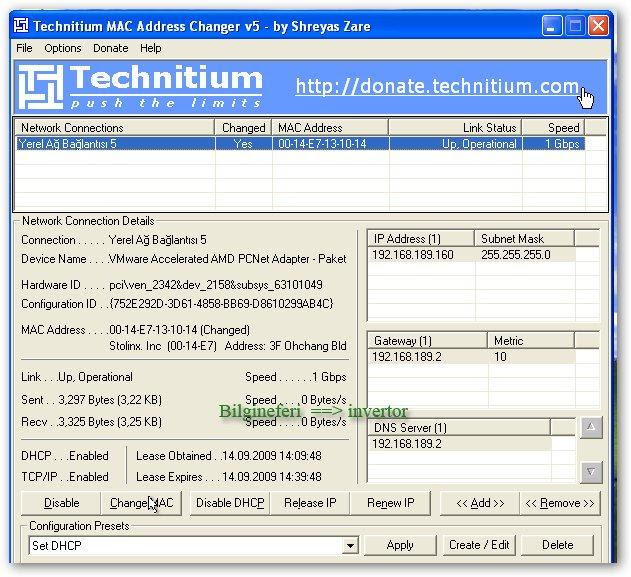
Task: Click the Lease Obtained date value
Action: 271,455
